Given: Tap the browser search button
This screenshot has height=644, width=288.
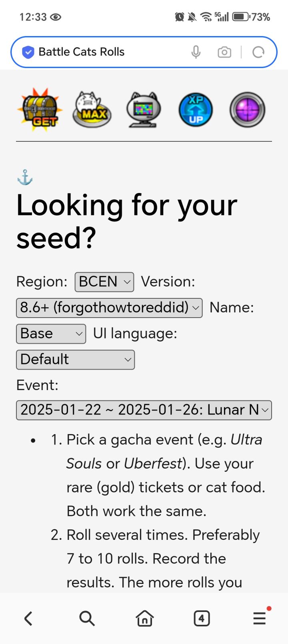Looking at the screenshot, I should [86, 618].
